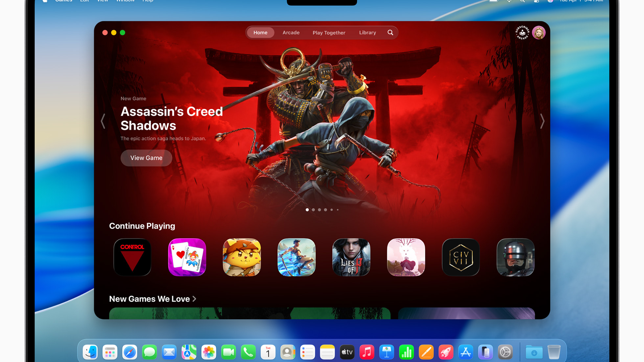644x362 pixels.
Task: Open the purple featured game banner
Action: tap(467, 313)
